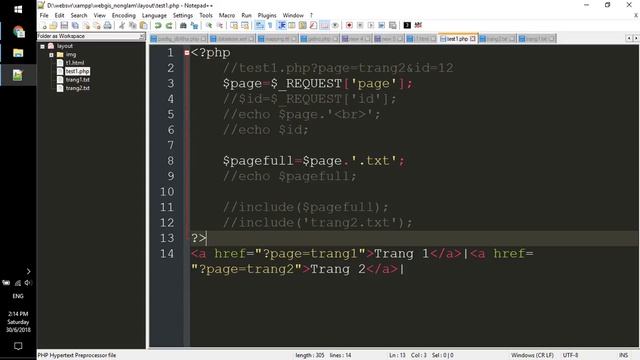Click the black square plugin icon

pos(407,26)
